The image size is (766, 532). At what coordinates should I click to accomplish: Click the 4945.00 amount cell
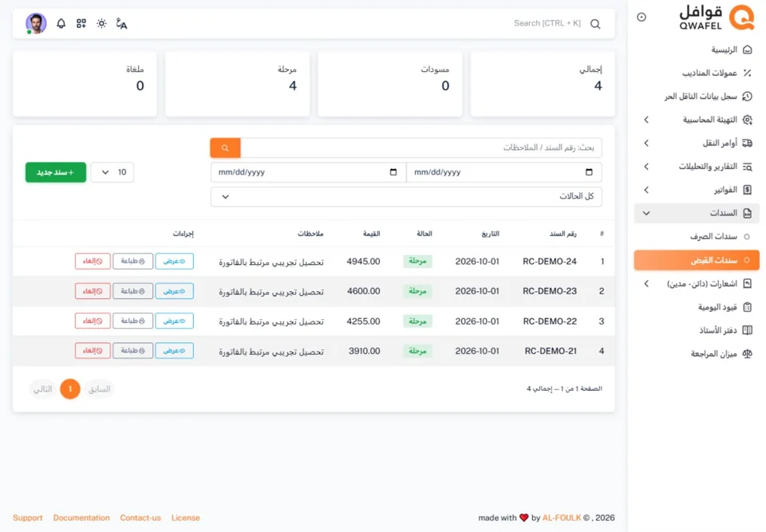point(364,262)
